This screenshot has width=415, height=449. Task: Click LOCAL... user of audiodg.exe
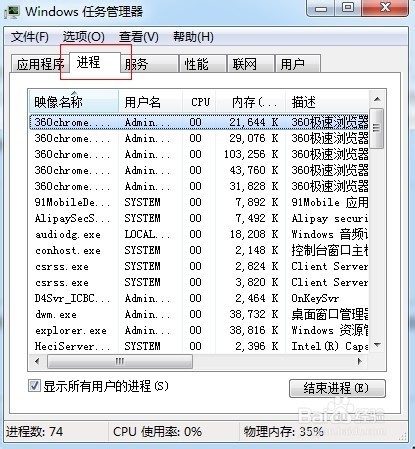tap(147, 234)
